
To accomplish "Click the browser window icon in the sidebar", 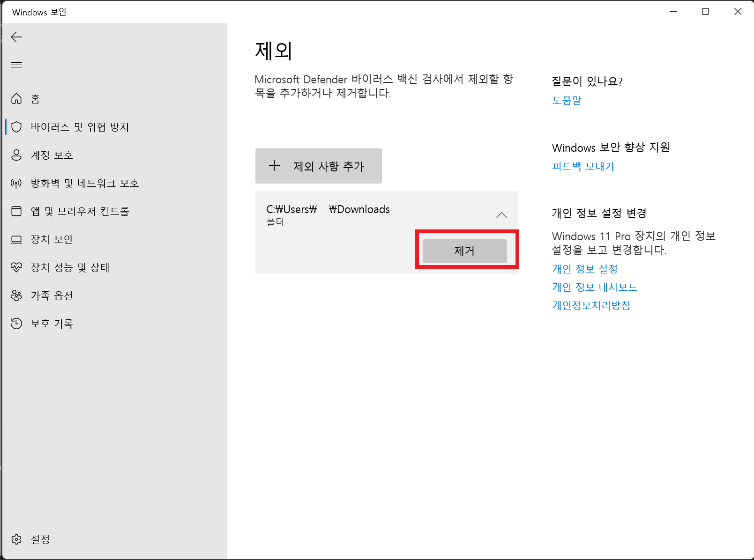I will [x=16, y=211].
